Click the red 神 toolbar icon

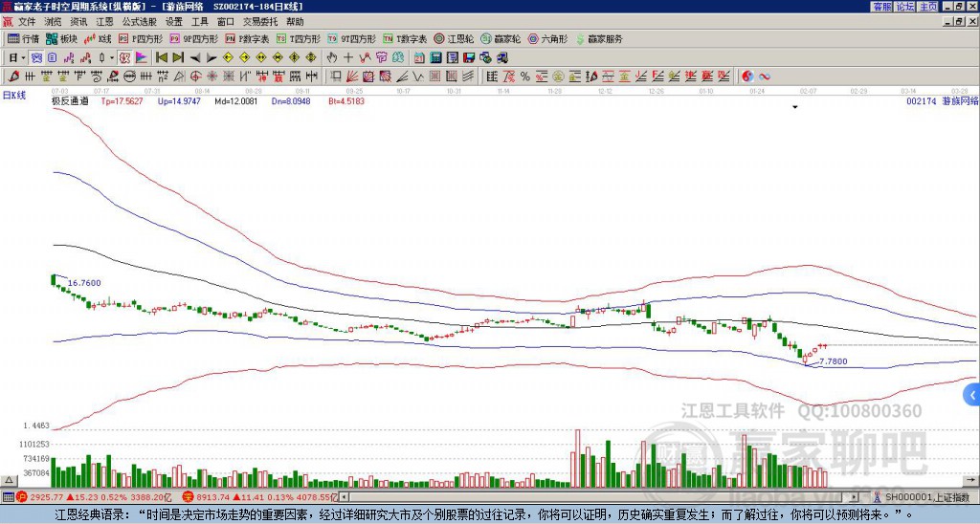tap(261, 76)
